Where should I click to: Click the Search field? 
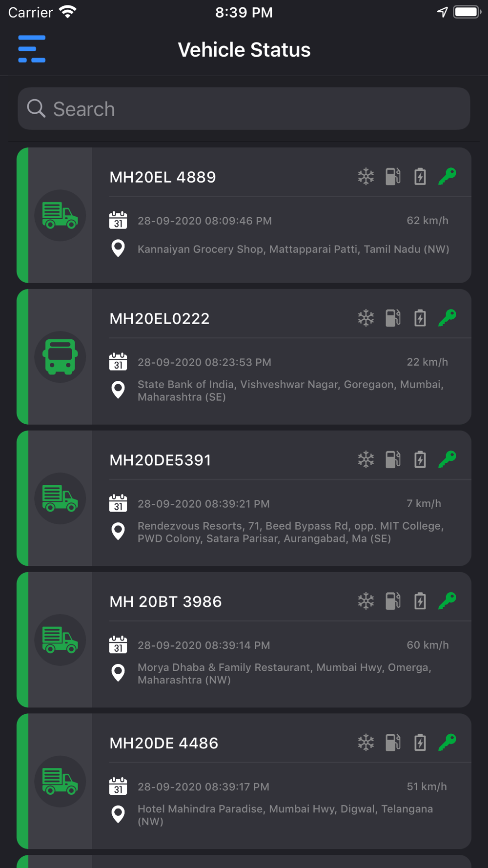tap(244, 109)
